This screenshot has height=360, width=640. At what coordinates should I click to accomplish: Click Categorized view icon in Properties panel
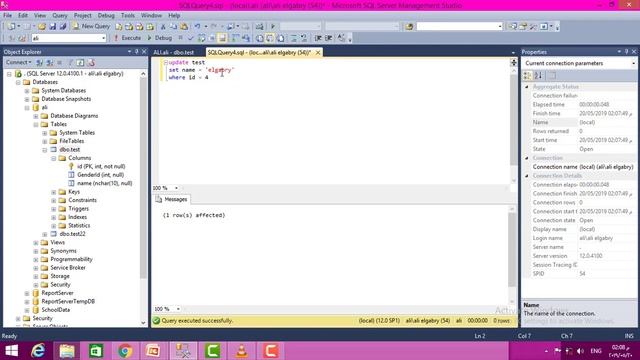point(527,76)
